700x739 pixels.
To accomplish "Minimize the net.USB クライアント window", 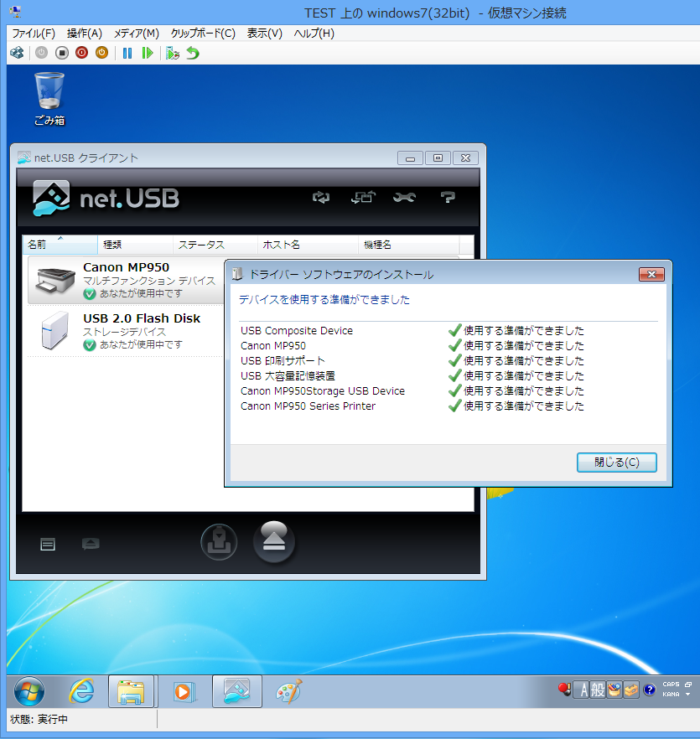I will [x=411, y=158].
